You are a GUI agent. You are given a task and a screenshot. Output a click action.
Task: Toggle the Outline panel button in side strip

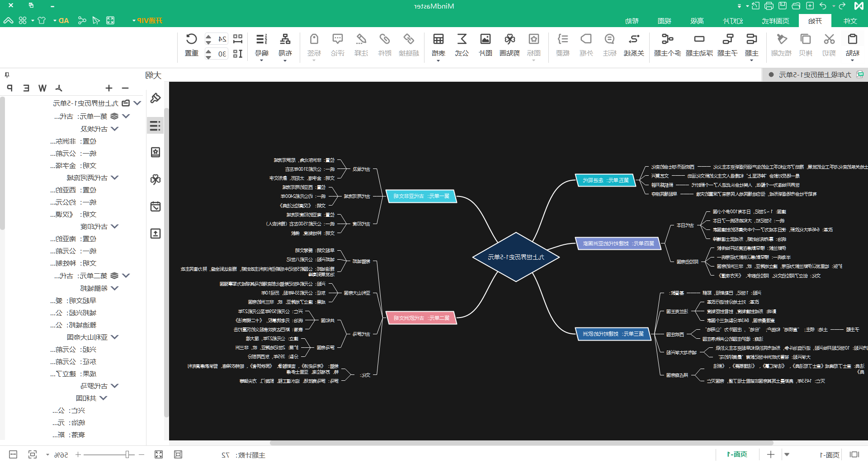(x=155, y=126)
